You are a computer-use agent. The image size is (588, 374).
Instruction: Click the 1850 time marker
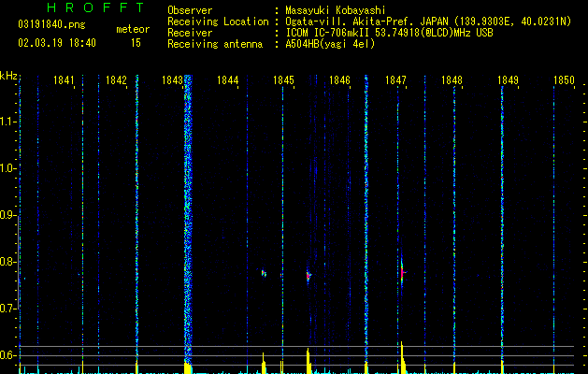pos(564,80)
